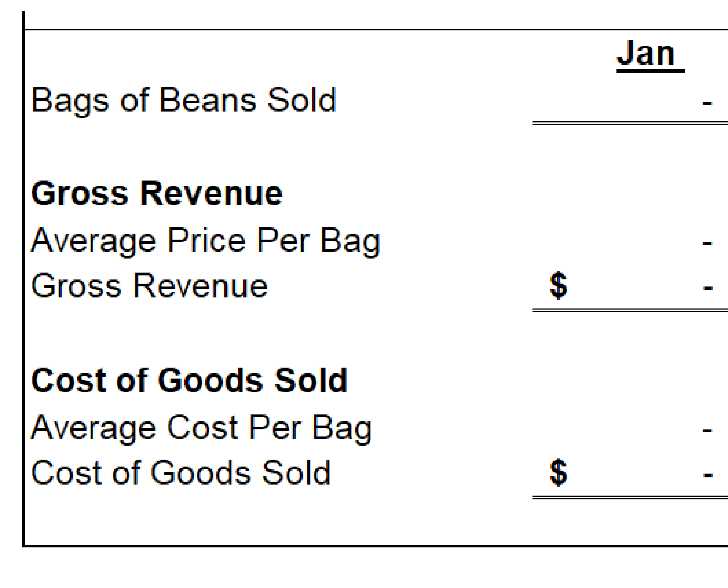Click the Average Price Per Bag label

[205, 241]
